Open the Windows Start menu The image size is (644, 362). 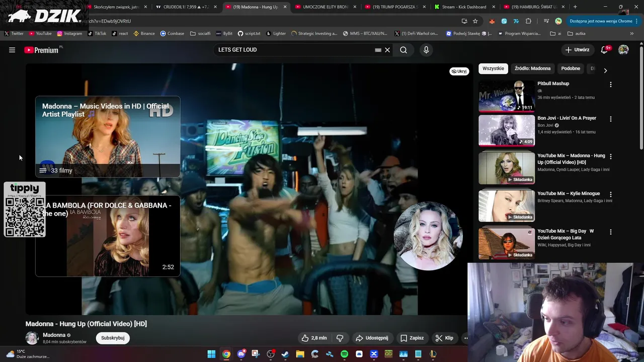(x=211, y=354)
